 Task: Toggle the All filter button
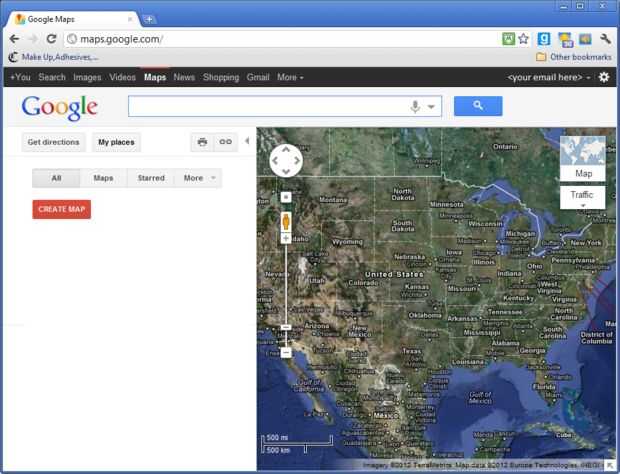click(56, 178)
